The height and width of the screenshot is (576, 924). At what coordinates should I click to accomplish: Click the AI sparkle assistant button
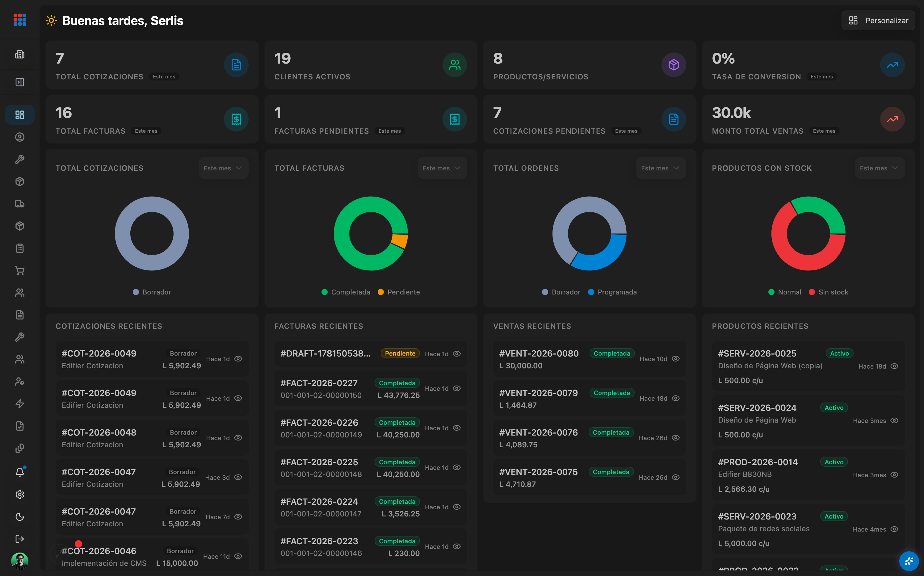pos(909,561)
